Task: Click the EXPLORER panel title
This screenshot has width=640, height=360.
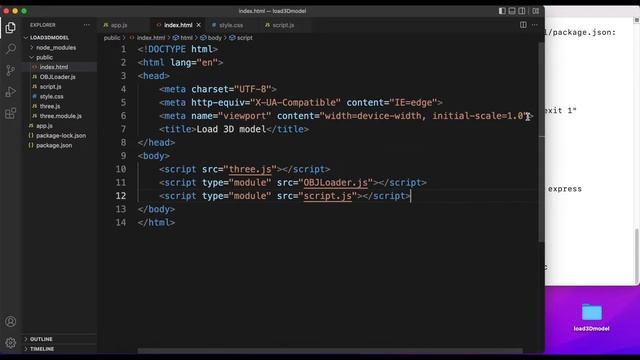Action: click(42, 25)
